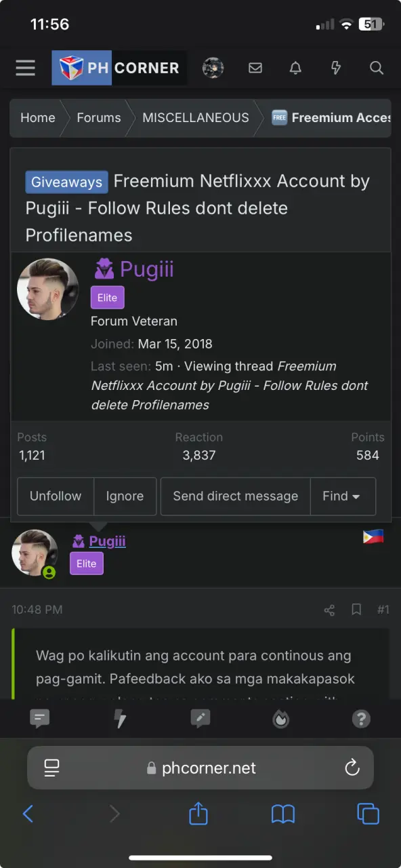Tap the flame icon in bottom bar
The height and width of the screenshot is (868, 401).
(281, 719)
